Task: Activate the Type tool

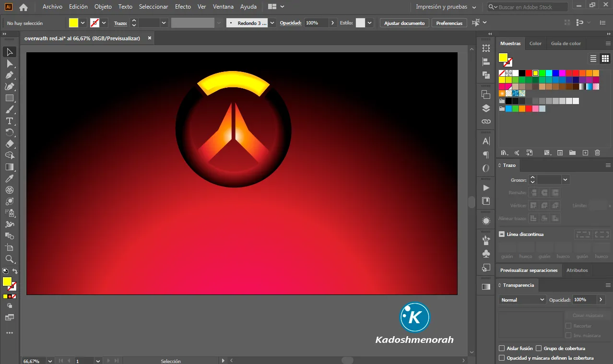Action: 9,121
